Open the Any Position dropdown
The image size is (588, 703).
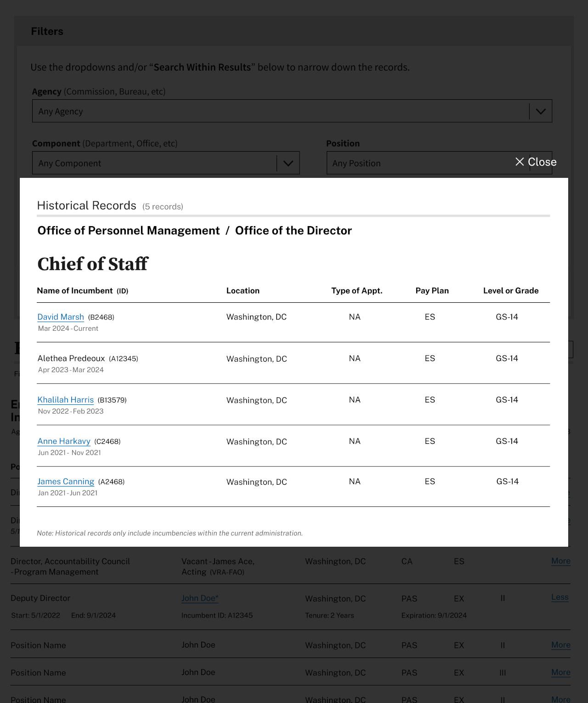tap(439, 163)
